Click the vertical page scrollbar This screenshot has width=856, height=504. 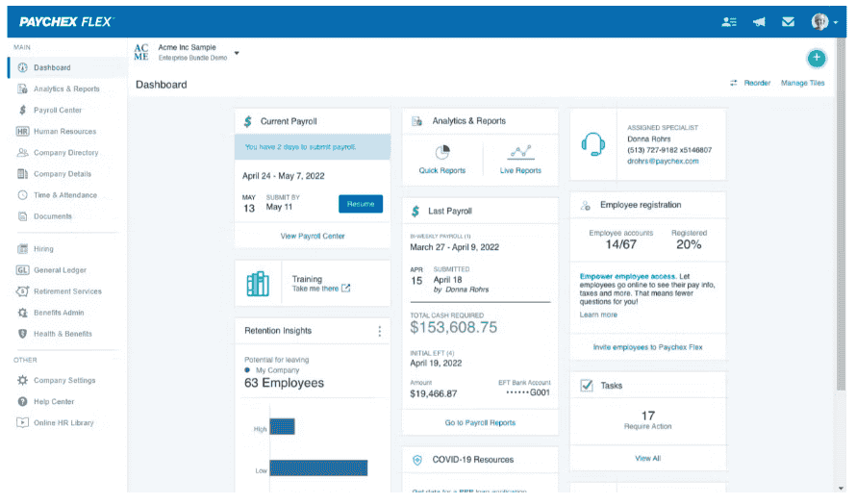[842, 214]
